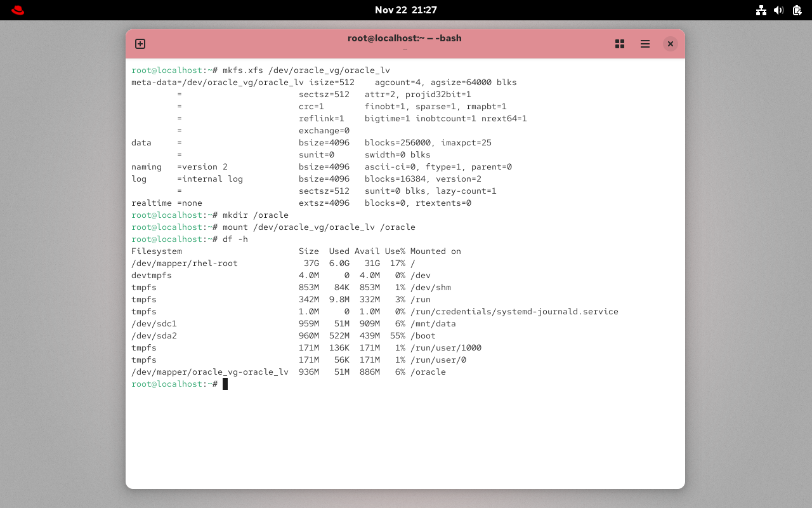The width and height of the screenshot is (812, 508).
Task: Click the tiling grid icon in the terminal header
Action: pos(620,44)
